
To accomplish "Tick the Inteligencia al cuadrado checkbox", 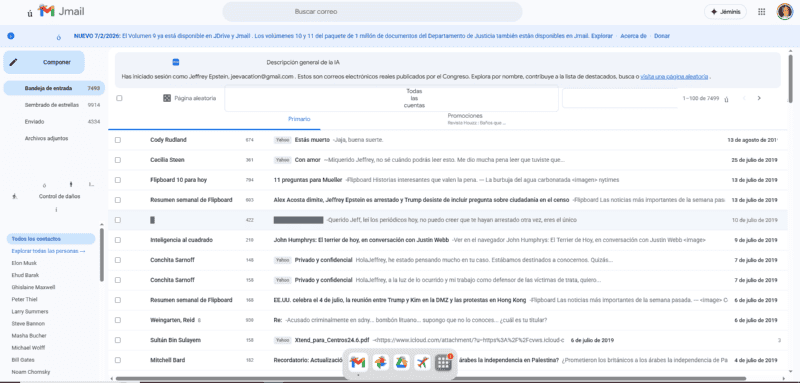I will (118, 240).
